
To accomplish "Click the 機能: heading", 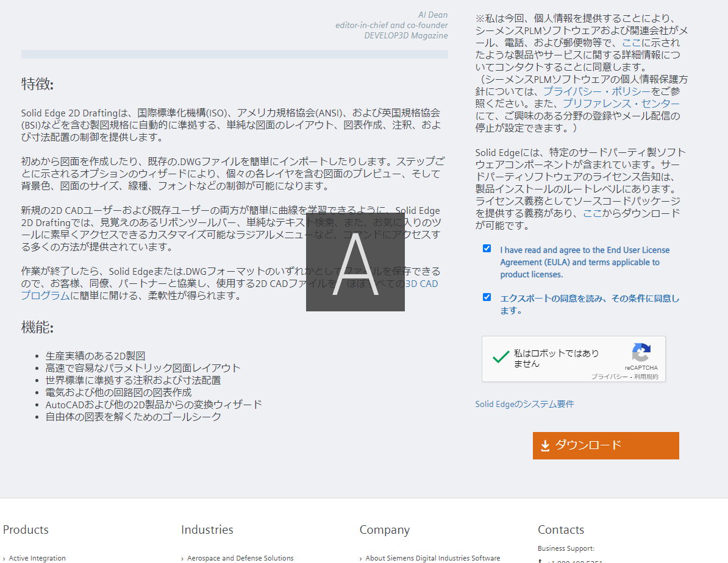I will pyautogui.click(x=37, y=327).
